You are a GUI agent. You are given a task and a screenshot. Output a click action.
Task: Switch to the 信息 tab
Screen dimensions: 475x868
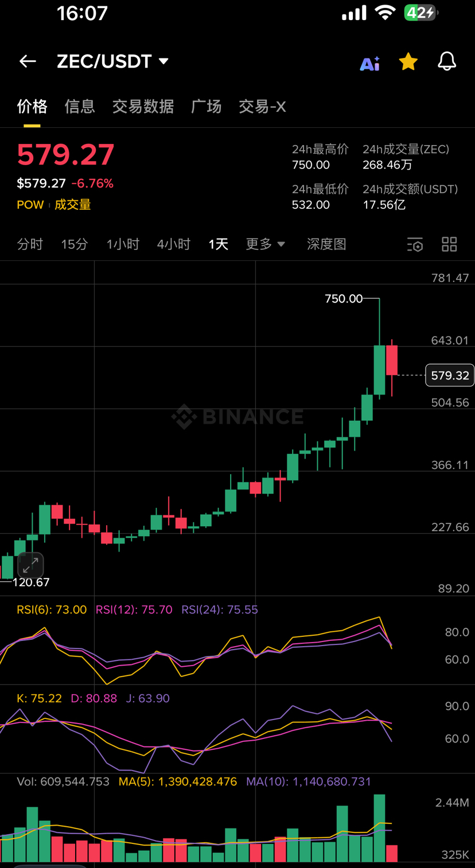coord(80,107)
